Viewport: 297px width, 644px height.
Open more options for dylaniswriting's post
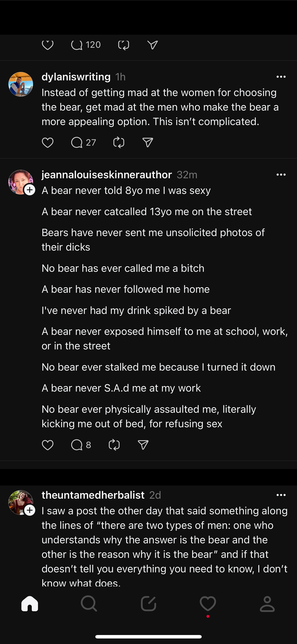pyautogui.click(x=281, y=77)
